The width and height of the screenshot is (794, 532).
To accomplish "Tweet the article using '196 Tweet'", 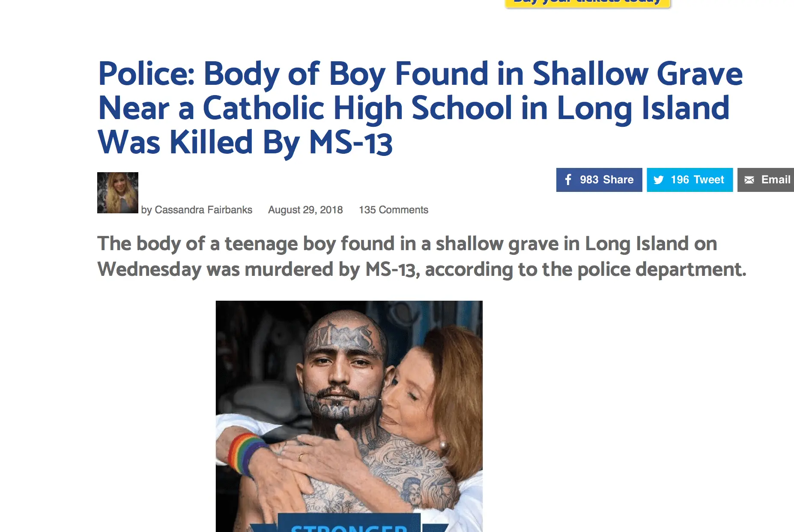I will coord(690,180).
